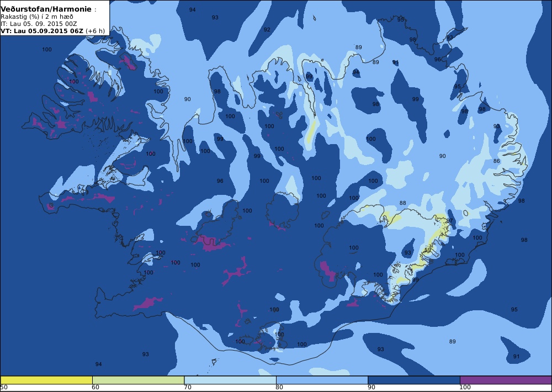Select the medium blue 80–90 legend swatch
The width and height of the screenshot is (552, 392).
coord(322,380)
